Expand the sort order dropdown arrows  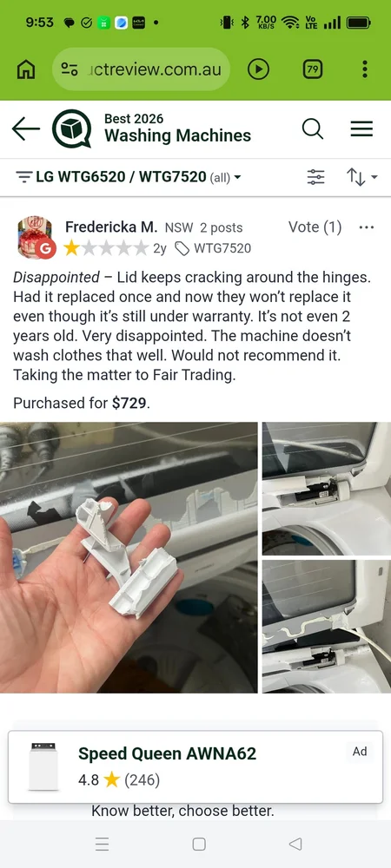coord(361,177)
